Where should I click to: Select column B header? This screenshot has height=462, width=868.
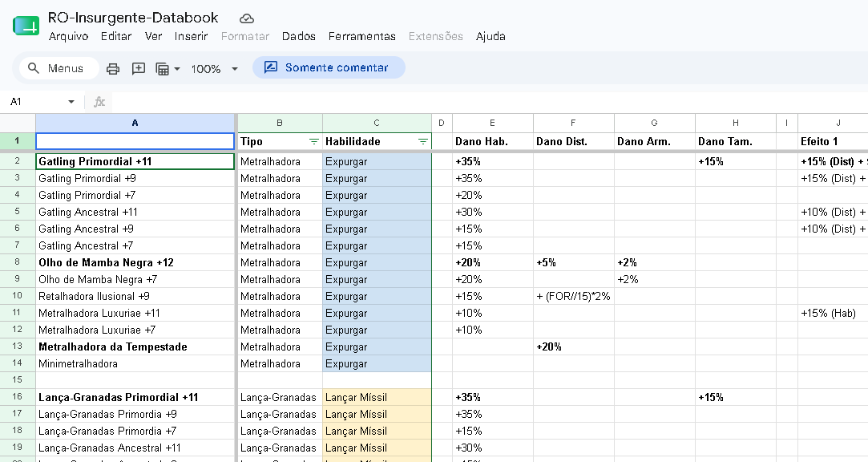[280, 123]
